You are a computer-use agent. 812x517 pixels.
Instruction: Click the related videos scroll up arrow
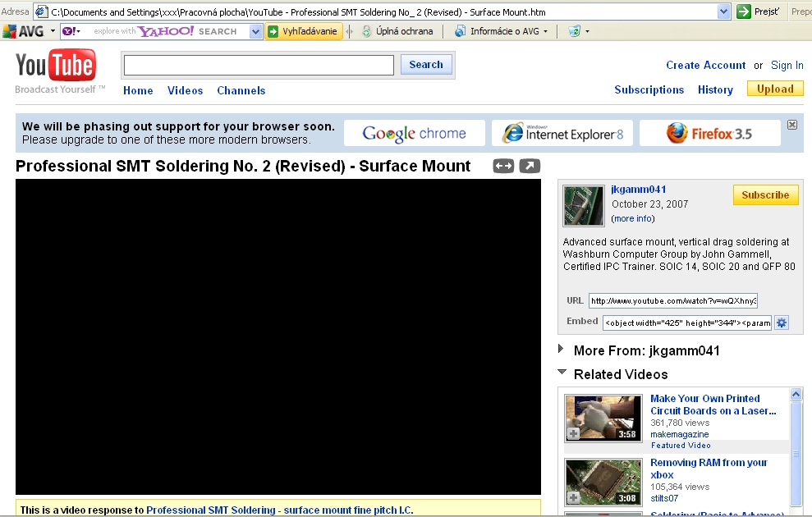point(796,395)
